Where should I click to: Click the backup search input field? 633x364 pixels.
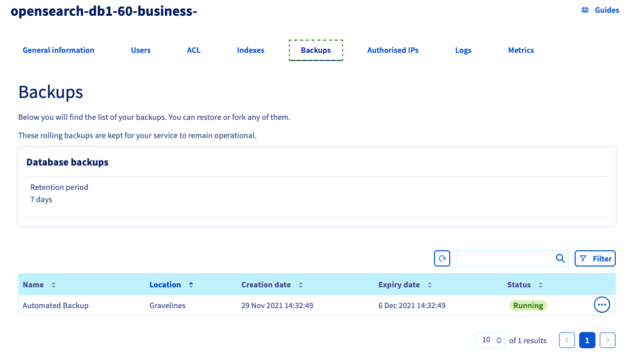tap(504, 258)
